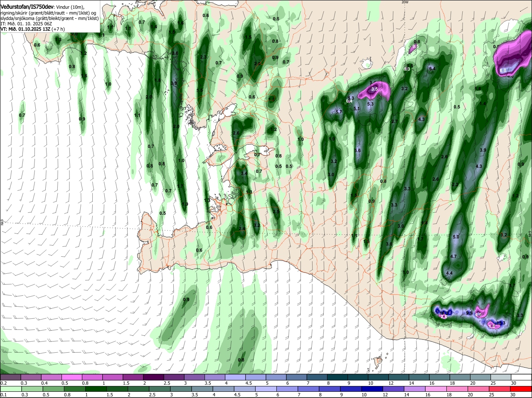The height and width of the screenshot is (398, 532).
Task: Select the lower legend row swatch labeled 4
Action: click(x=224, y=389)
